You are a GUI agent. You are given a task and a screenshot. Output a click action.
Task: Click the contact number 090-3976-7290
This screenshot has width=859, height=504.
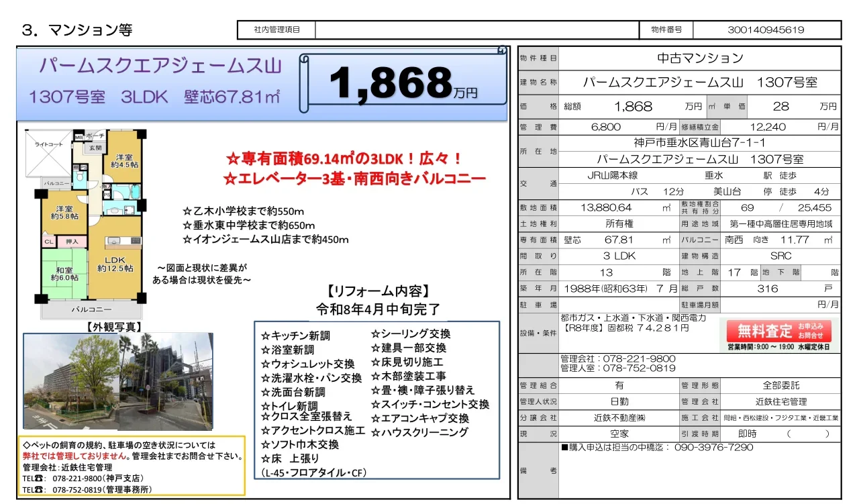coord(713,447)
